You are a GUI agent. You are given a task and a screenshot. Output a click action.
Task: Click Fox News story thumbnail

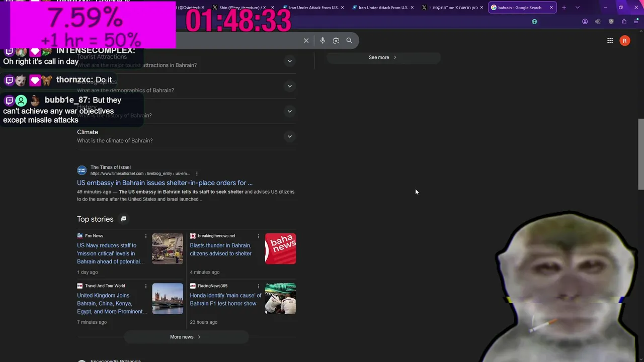(x=168, y=248)
